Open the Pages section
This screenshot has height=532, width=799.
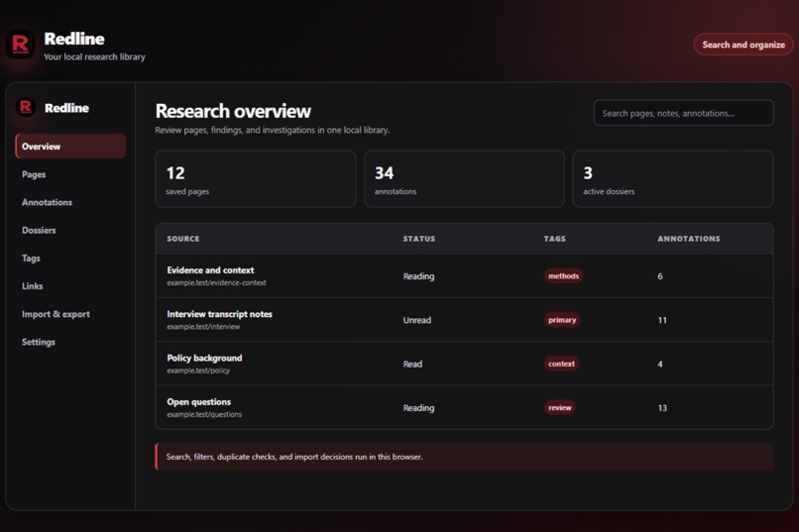pos(34,174)
